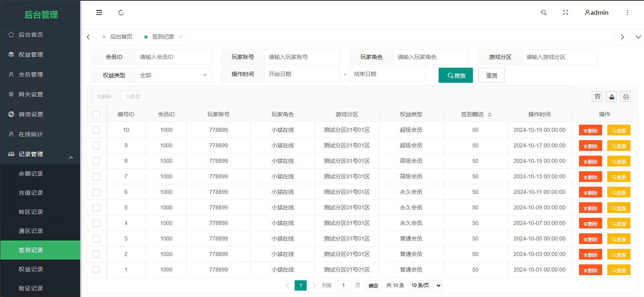The image size is (644, 297).
Task: View the record dated 2024-10-05
Action: [619, 239]
